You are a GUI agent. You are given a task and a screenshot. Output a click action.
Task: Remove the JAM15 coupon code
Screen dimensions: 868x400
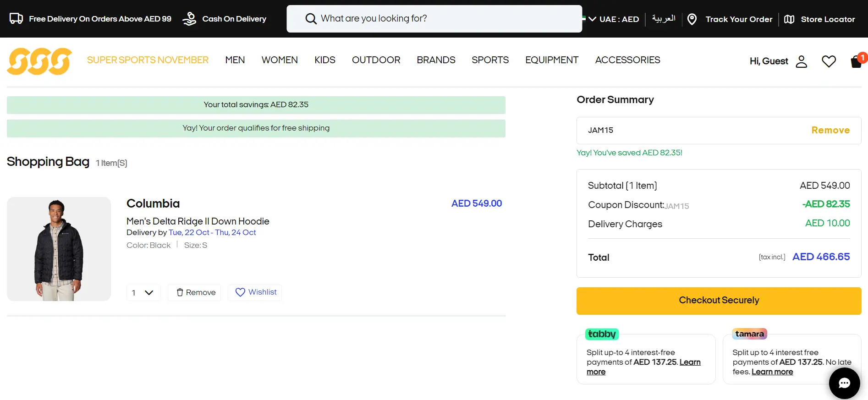830,130
